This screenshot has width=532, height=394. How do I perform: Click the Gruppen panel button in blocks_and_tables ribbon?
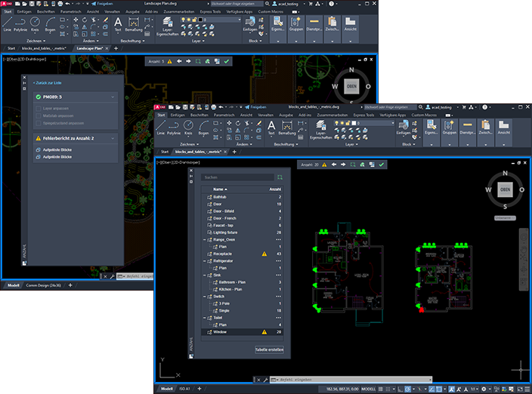coord(449,132)
